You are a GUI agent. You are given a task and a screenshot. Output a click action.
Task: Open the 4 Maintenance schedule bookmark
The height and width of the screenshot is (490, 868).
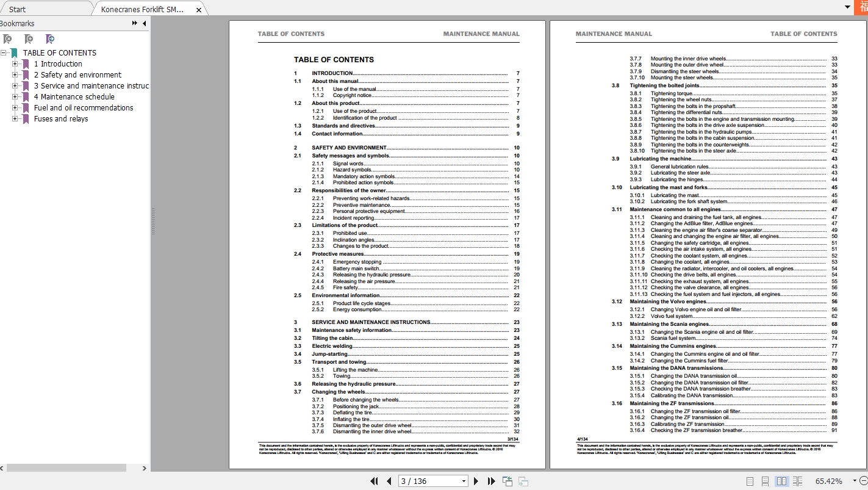74,97
